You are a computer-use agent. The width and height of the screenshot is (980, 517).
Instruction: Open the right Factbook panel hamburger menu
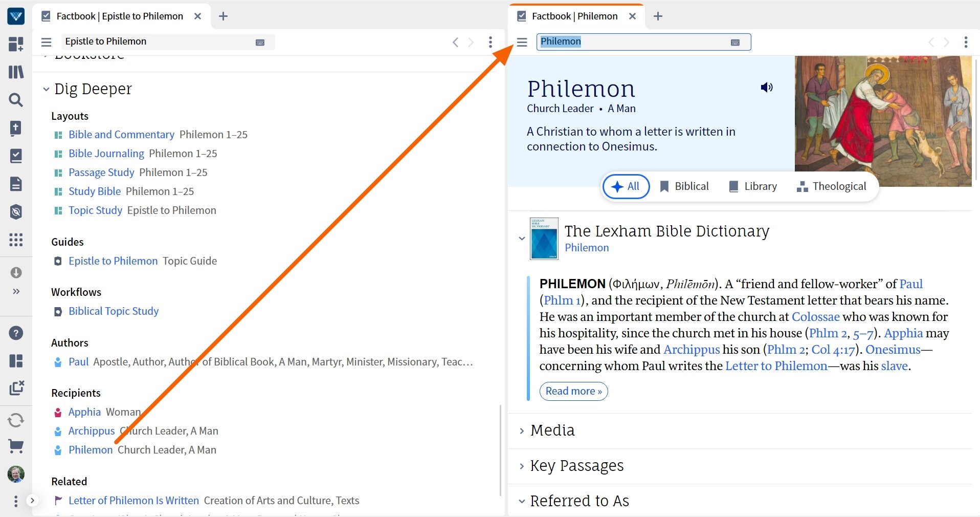coord(522,42)
